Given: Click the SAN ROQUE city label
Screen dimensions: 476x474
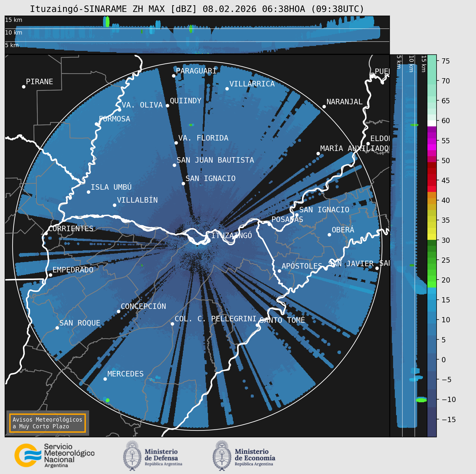Looking at the screenshot, I should click(80, 323).
